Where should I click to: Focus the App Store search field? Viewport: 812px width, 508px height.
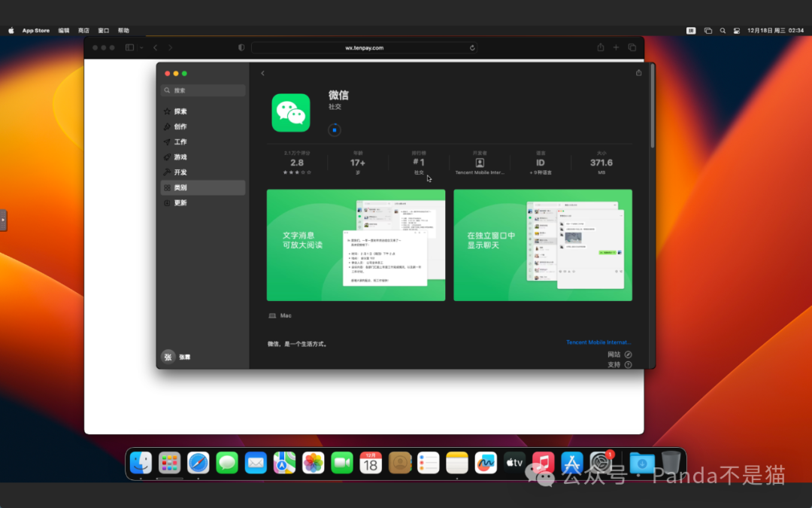tap(203, 90)
